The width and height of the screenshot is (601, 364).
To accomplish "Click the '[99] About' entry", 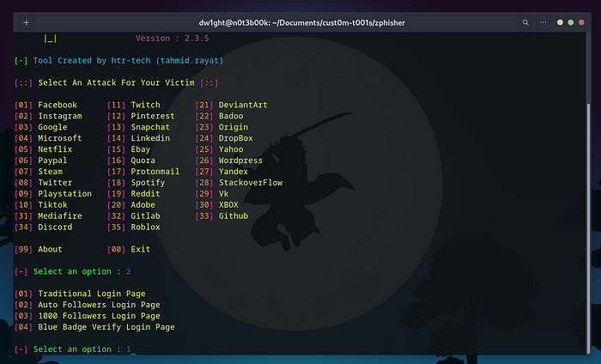I will pyautogui.click(x=39, y=250).
